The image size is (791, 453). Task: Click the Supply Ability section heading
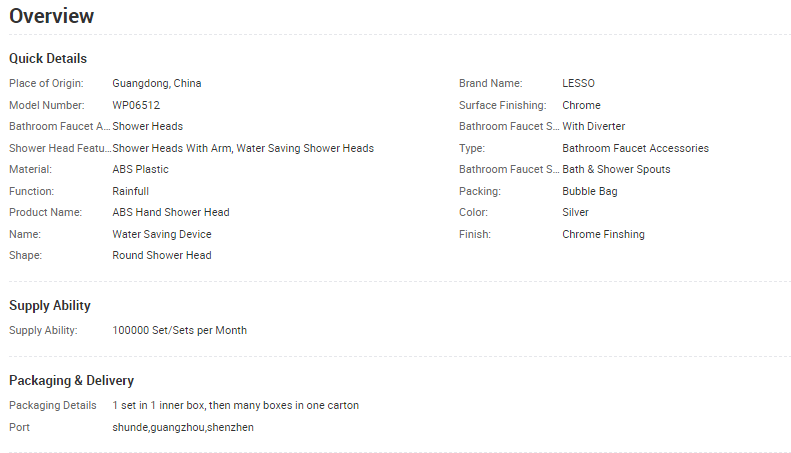[x=50, y=305]
